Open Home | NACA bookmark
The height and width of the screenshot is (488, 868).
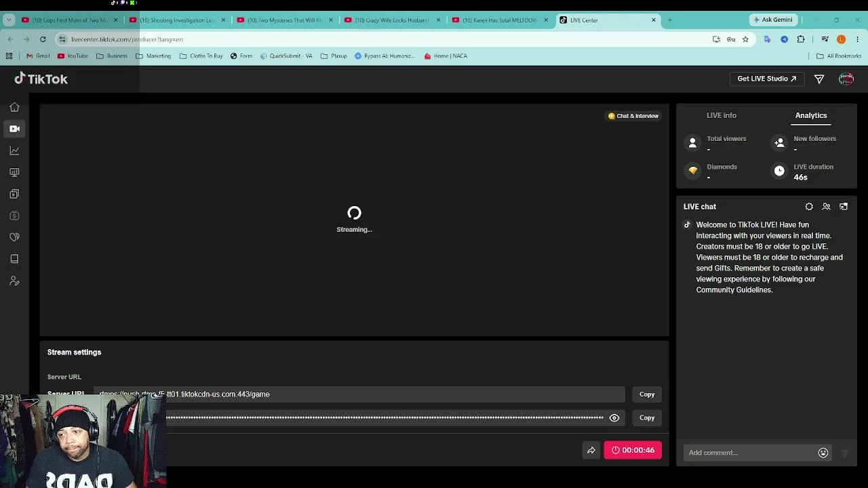pos(446,56)
